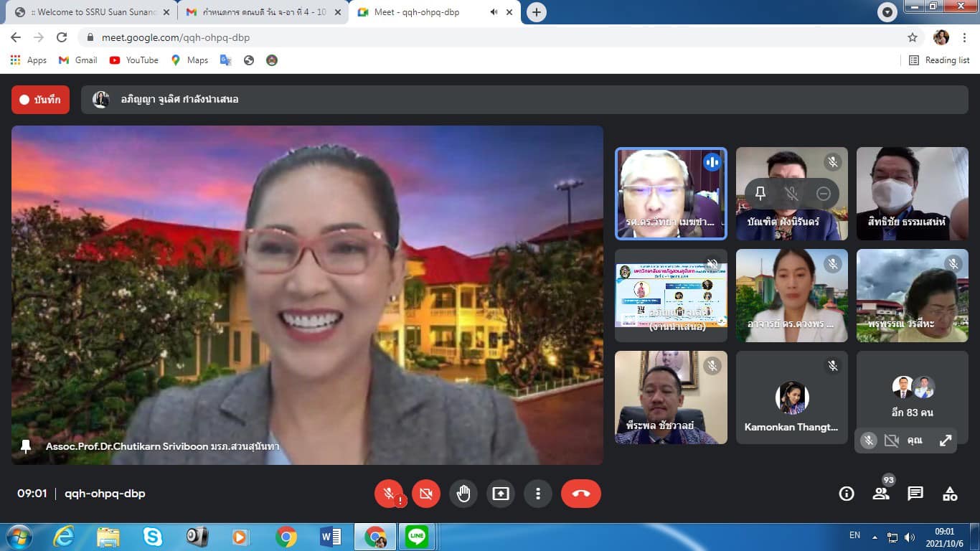Open the present now screen share option
Image resolution: width=980 pixels, height=551 pixels.
[x=501, y=494]
